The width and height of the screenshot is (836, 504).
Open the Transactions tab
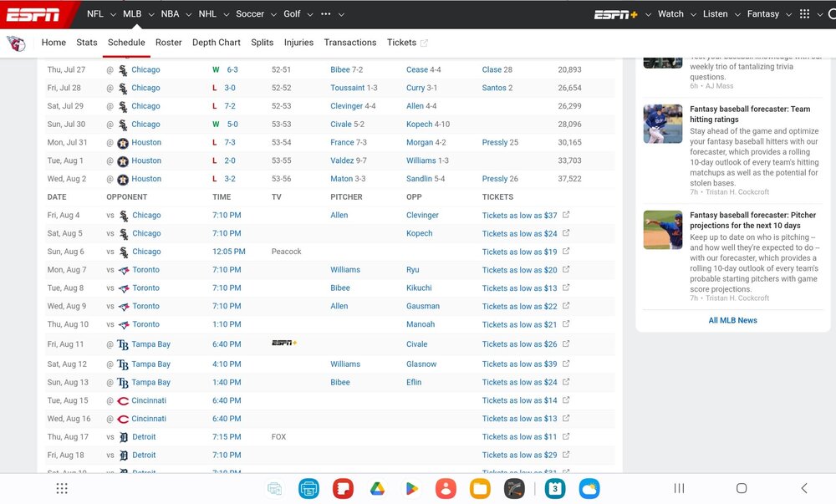[x=349, y=43]
